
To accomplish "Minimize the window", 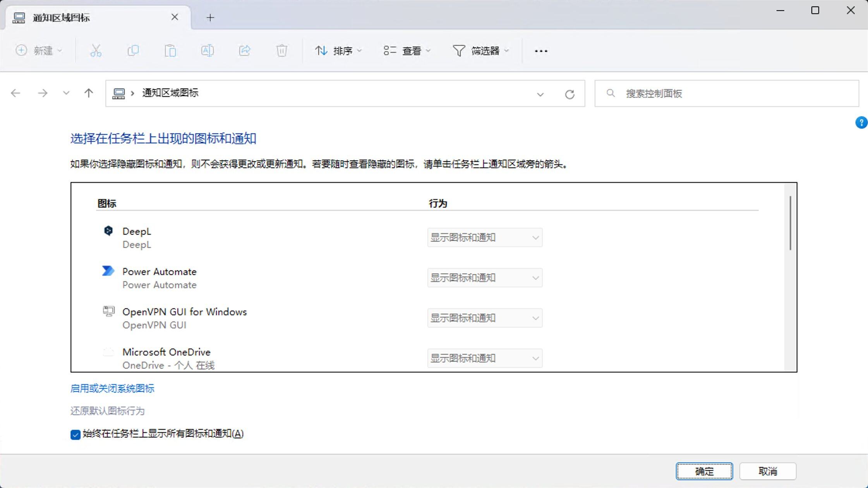I will 780,10.
